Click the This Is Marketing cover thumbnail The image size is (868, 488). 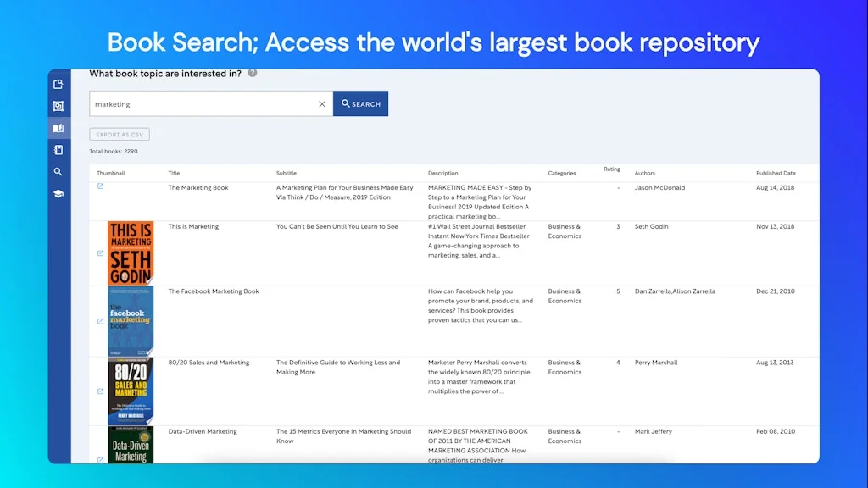pyautogui.click(x=131, y=253)
